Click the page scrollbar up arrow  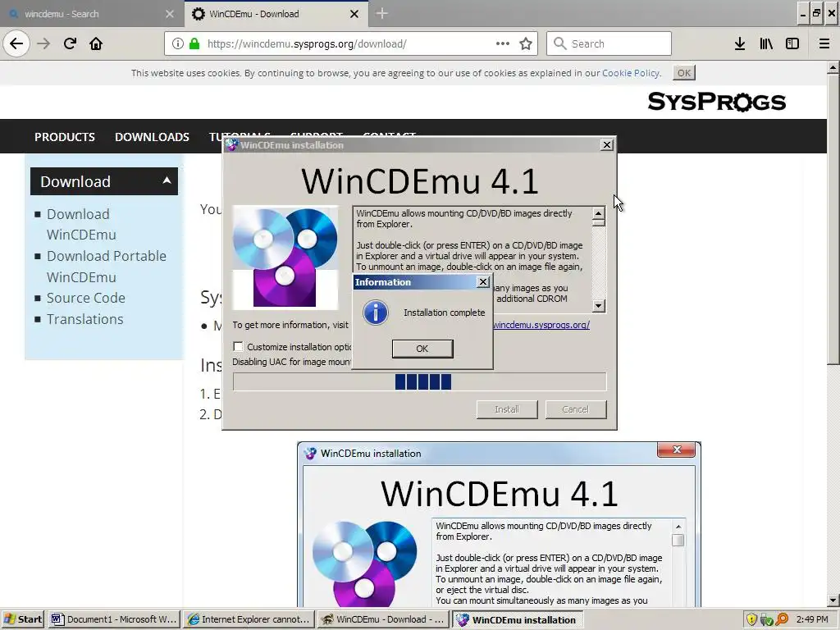pyautogui.click(x=833, y=67)
